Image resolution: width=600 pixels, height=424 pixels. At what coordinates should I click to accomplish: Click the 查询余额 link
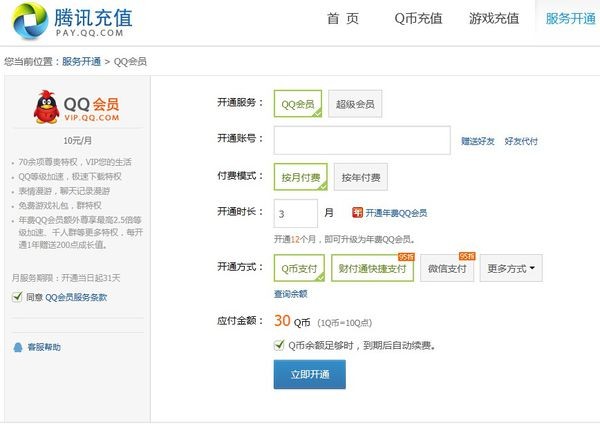click(290, 294)
